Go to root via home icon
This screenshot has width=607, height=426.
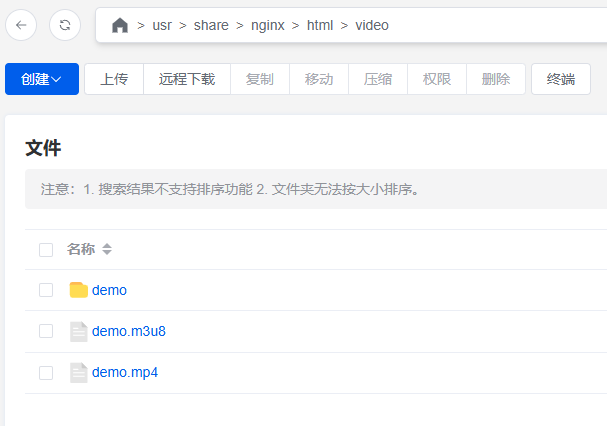(x=120, y=26)
